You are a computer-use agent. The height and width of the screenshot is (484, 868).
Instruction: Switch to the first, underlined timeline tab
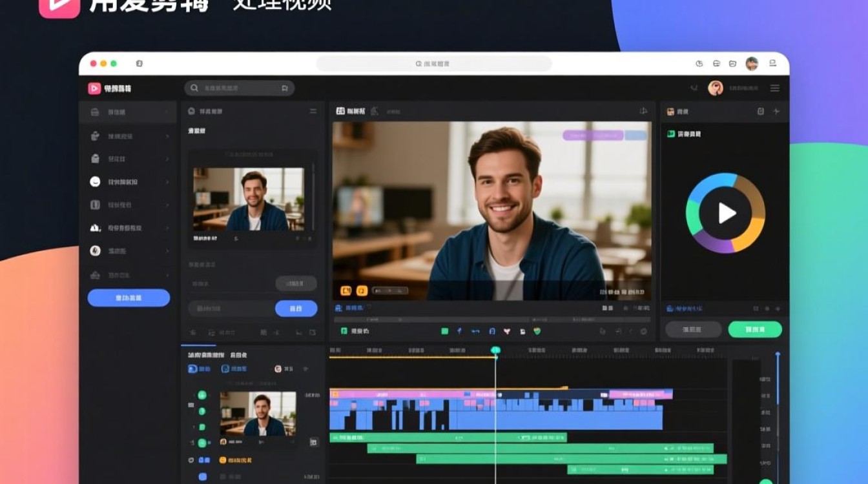[206, 355]
